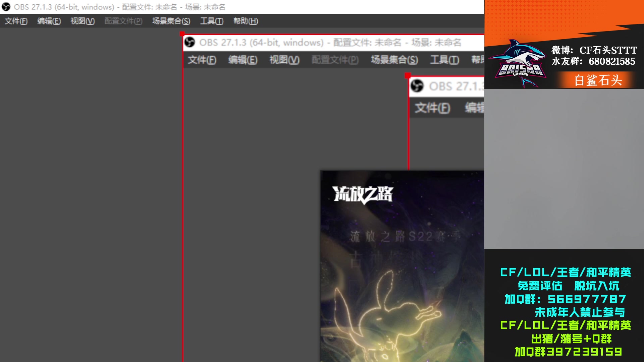Select the red source handle at the third preview's corner

pos(408,75)
